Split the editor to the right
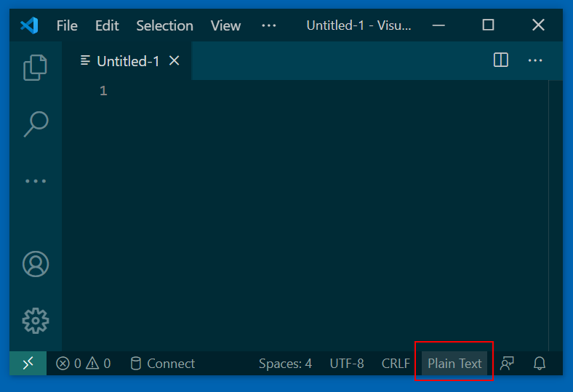573x392 pixels. coord(501,60)
